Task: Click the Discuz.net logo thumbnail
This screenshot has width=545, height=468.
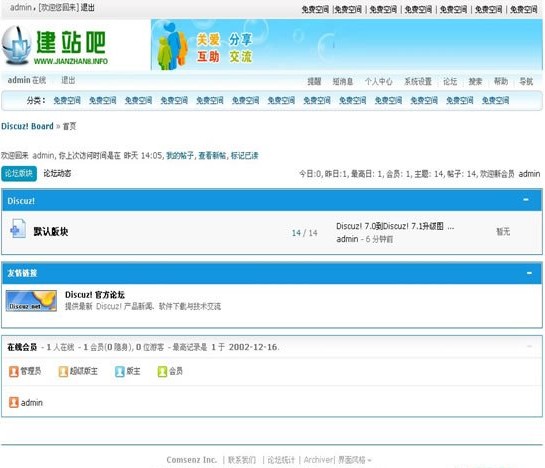Action: (31, 301)
